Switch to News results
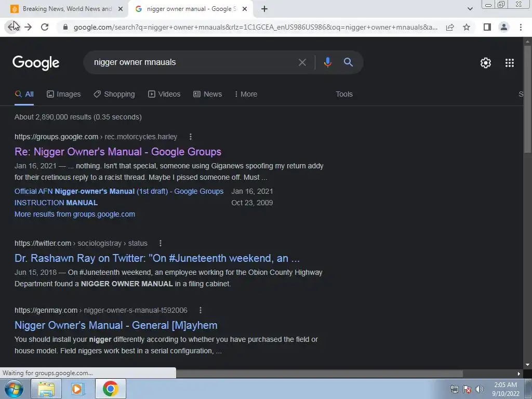Screen dimensions: 532x399 pos(208,95)
